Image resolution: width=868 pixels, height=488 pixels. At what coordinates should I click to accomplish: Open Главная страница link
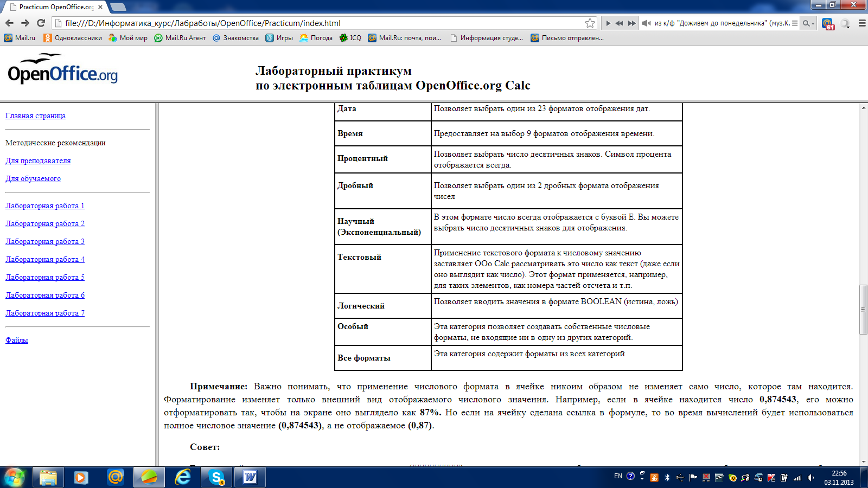click(35, 115)
